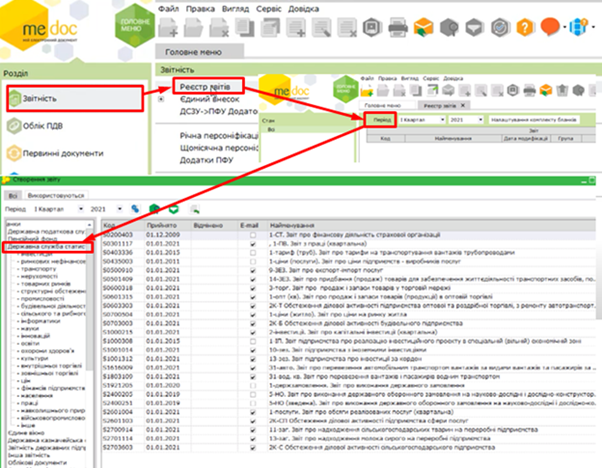The height and width of the screenshot is (468, 602).
Task: Click the printer icon in the large toolbar
Action: point(398,28)
